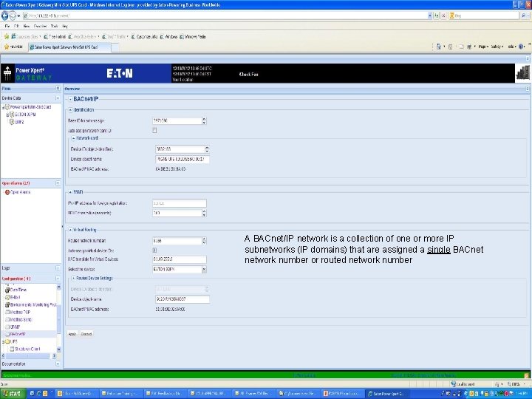Collapse the Virtual Routing fieldset
This screenshot has height=399, width=532.
coord(71,230)
